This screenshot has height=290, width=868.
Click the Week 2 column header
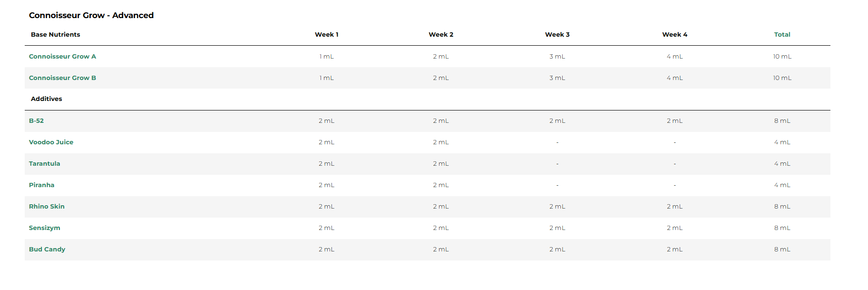pos(441,35)
